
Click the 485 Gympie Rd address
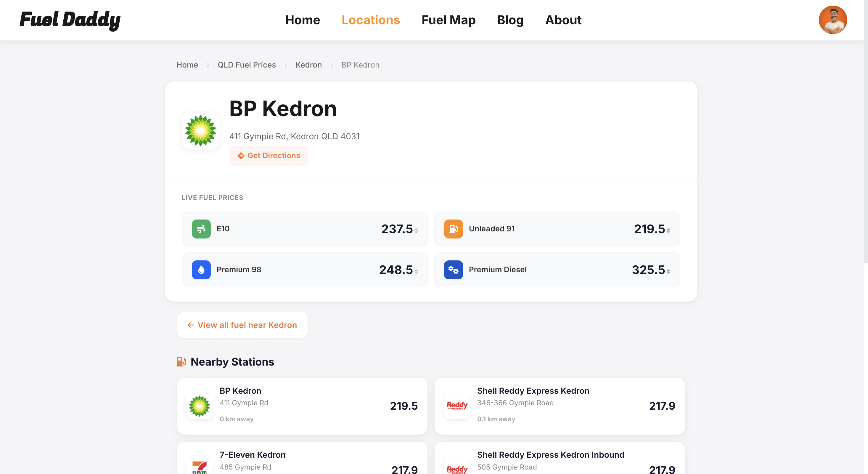pyautogui.click(x=245, y=467)
